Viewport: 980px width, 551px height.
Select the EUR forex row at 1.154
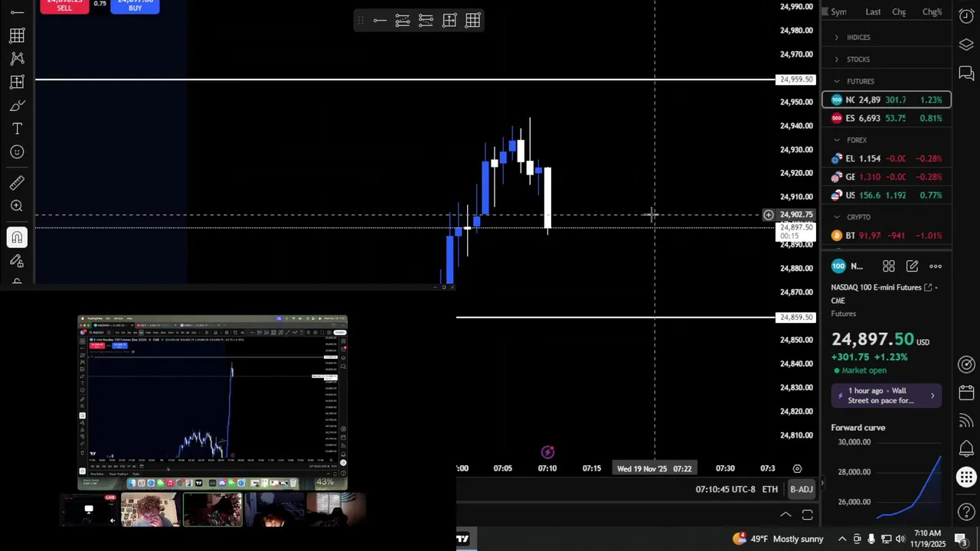point(886,158)
